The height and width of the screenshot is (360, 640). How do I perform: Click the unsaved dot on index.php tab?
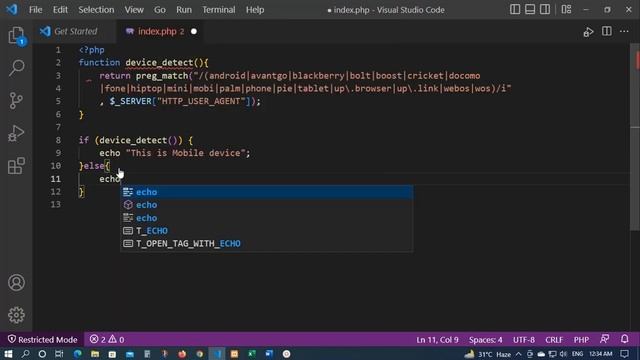[194, 31]
